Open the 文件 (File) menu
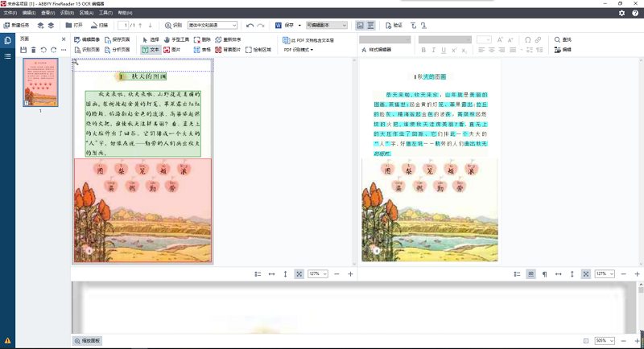Screen dimensions: 644x349 [10, 13]
